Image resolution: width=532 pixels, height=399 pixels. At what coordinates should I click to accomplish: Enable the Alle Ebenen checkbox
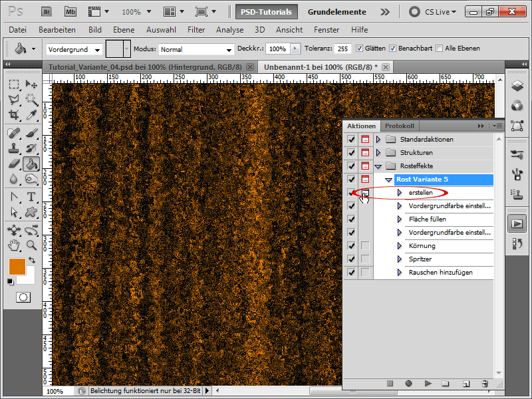[439, 49]
